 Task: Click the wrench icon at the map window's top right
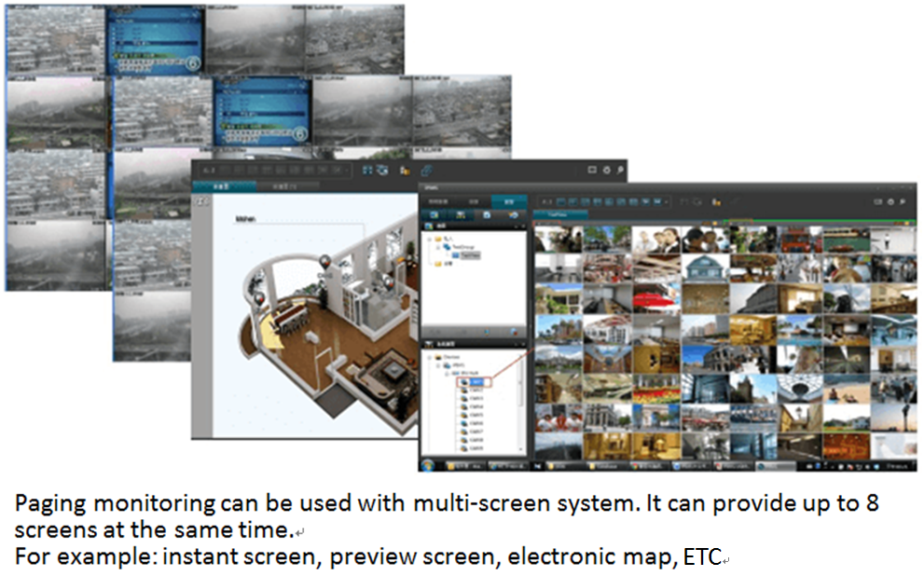(x=620, y=170)
